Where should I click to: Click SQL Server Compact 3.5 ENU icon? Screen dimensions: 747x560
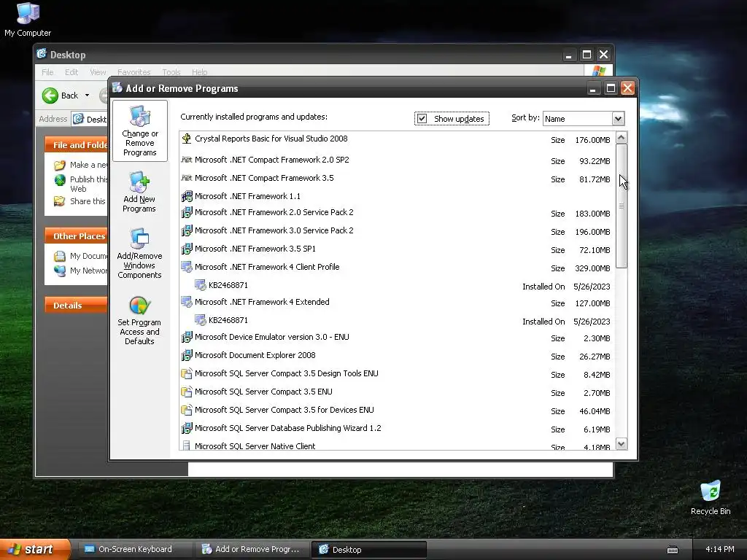[187, 392]
